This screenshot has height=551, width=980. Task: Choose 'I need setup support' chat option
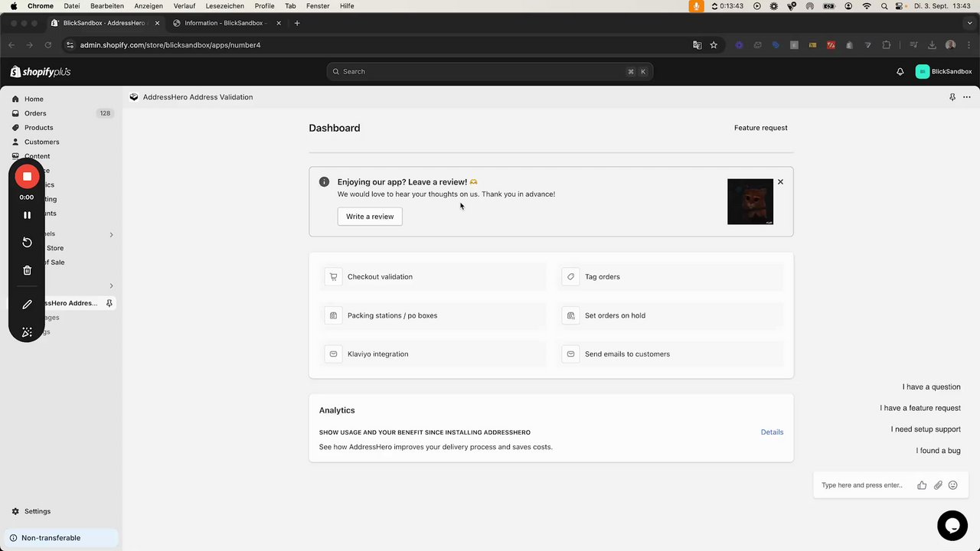point(926,429)
